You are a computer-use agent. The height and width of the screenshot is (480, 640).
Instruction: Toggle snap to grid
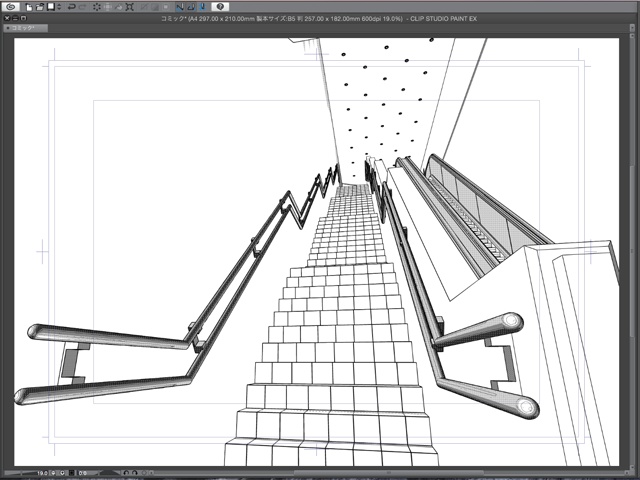pos(203,7)
